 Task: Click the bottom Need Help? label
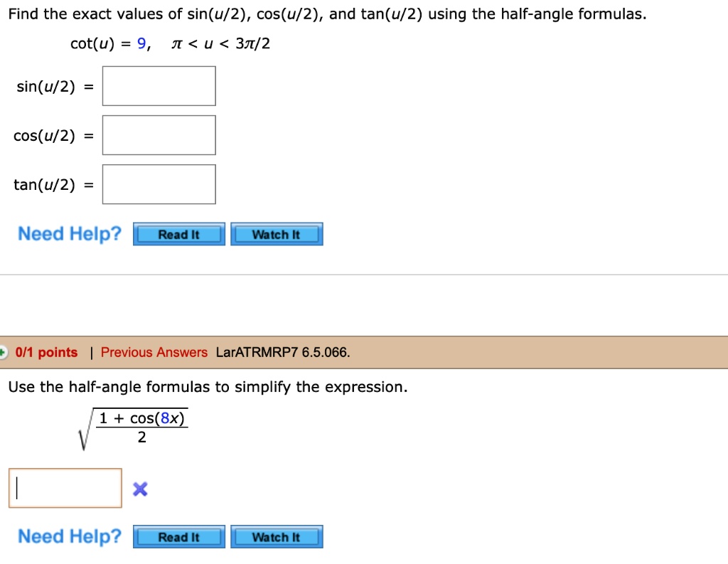pyautogui.click(x=68, y=536)
